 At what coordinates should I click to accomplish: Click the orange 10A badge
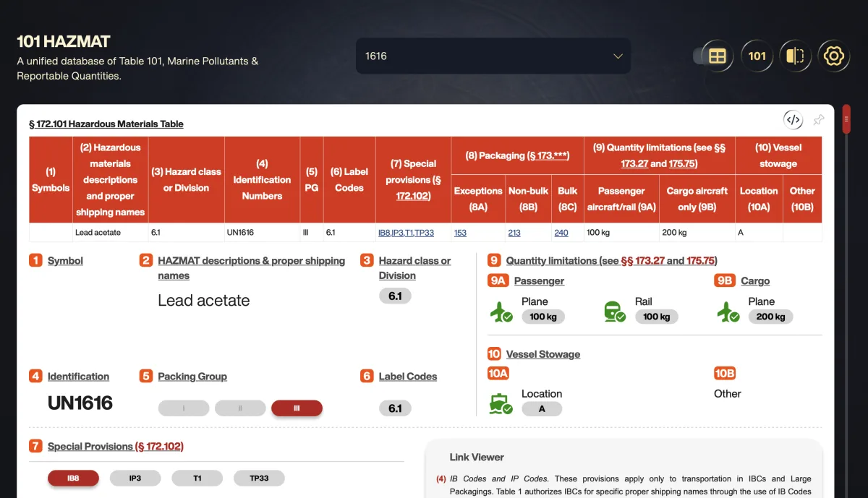498,373
